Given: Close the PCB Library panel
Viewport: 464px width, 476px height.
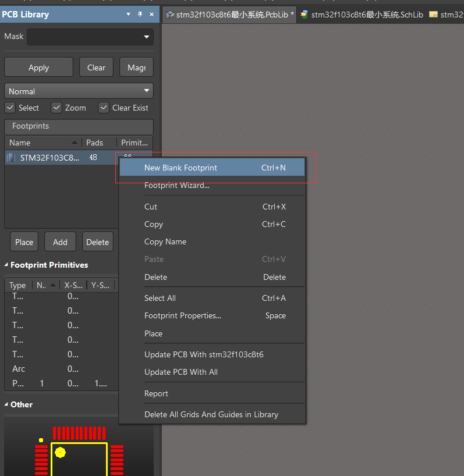Looking at the screenshot, I should [151, 15].
